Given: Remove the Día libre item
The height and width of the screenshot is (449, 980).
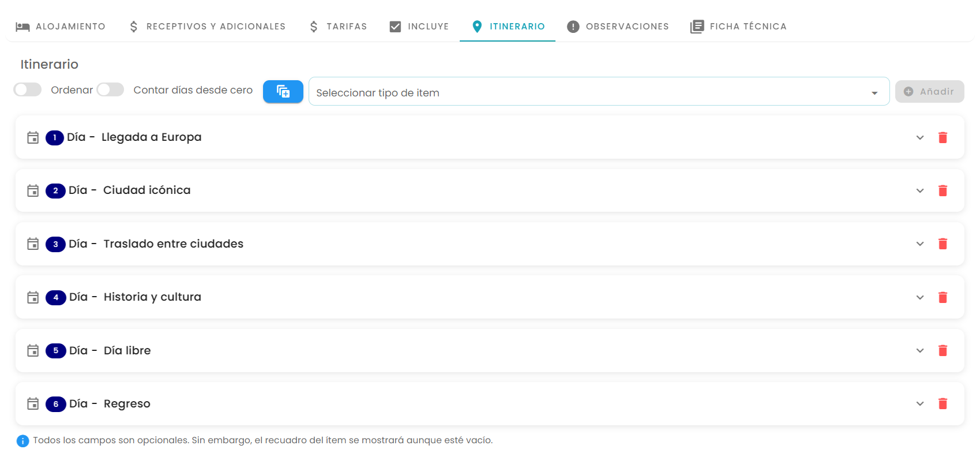Looking at the screenshot, I should (x=943, y=350).
